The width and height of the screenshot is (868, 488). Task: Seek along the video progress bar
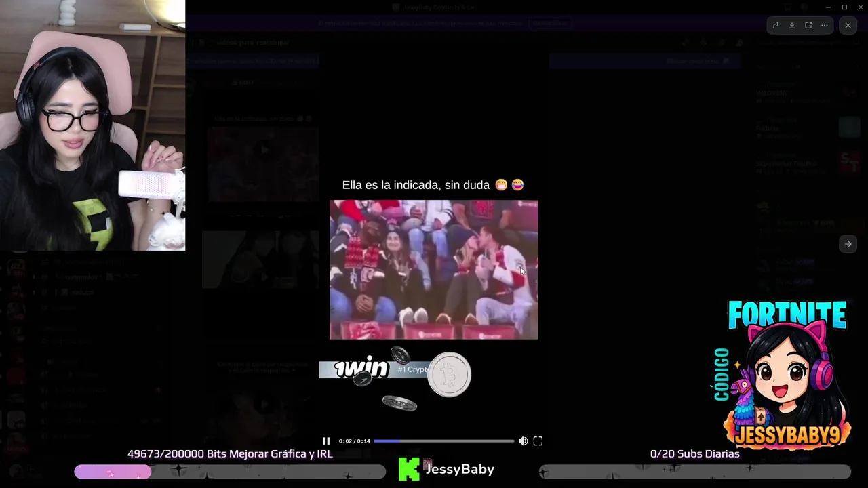pyautogui.click(x=444, y=441)
